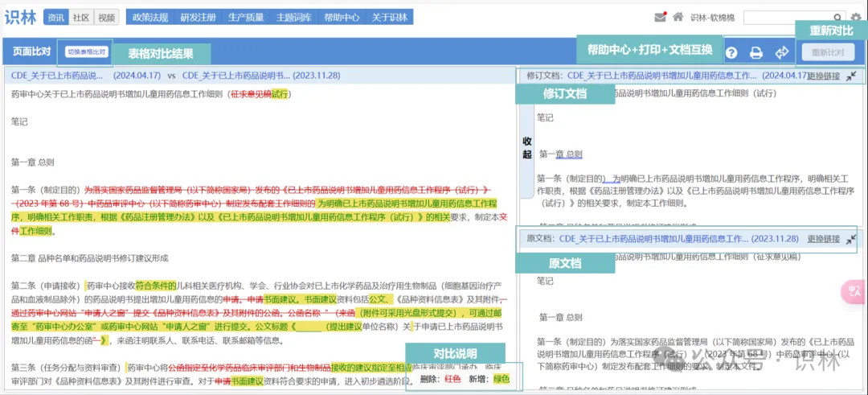Print the comparison with printer icon
The image size is (868, 395).
tap(756, 52)
